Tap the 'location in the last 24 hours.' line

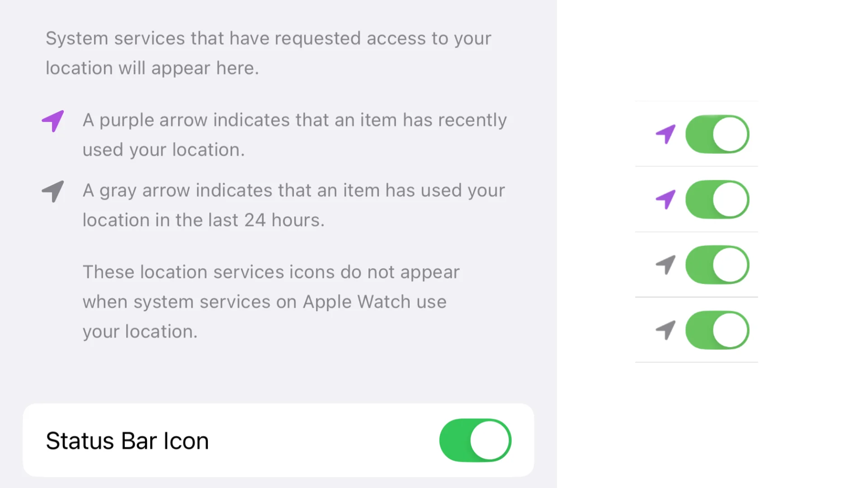point(203,221)
